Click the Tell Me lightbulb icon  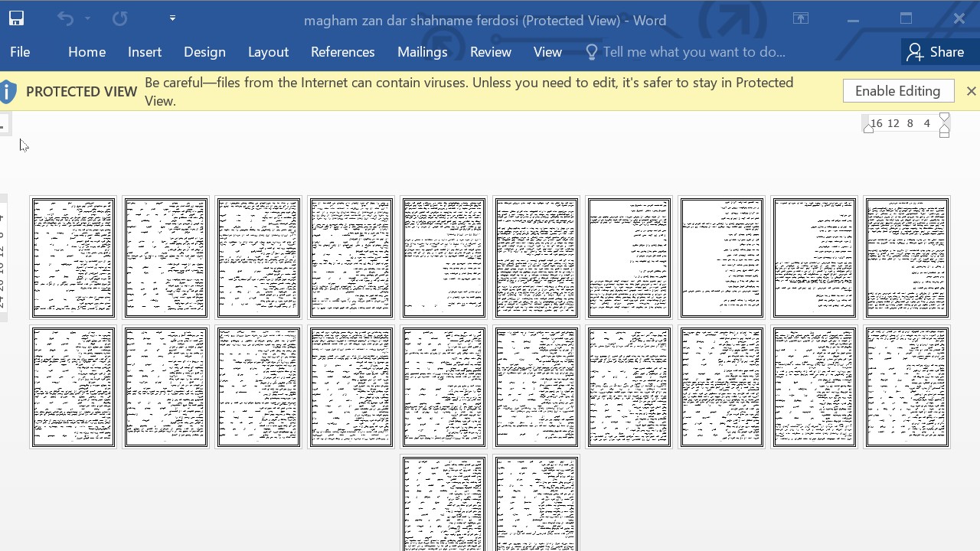(591, 52)
